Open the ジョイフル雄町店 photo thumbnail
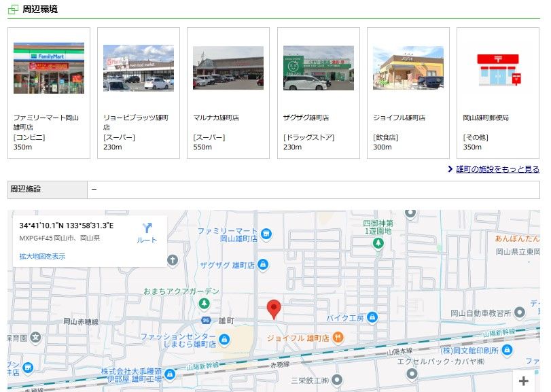The height and width of the screenshot is (392, 551). point(408,68)
